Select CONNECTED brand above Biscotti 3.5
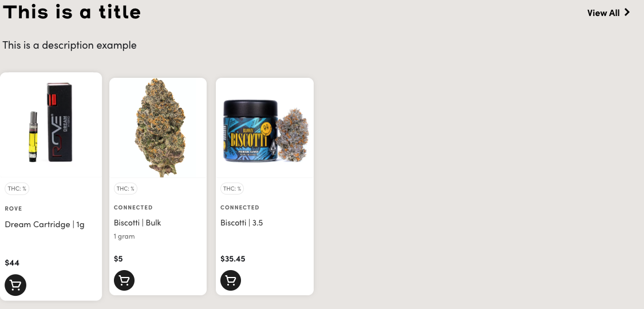The width and height of the screenshot is (644, 309). tap(240, 207)
